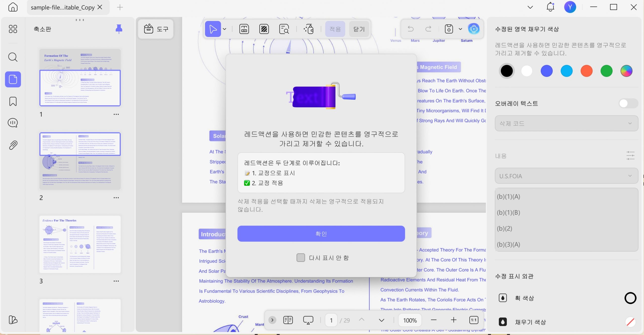This screenshot has height=335, width=644.
Task: Select the cursor selection tool
Action: [x=213, y=29]
